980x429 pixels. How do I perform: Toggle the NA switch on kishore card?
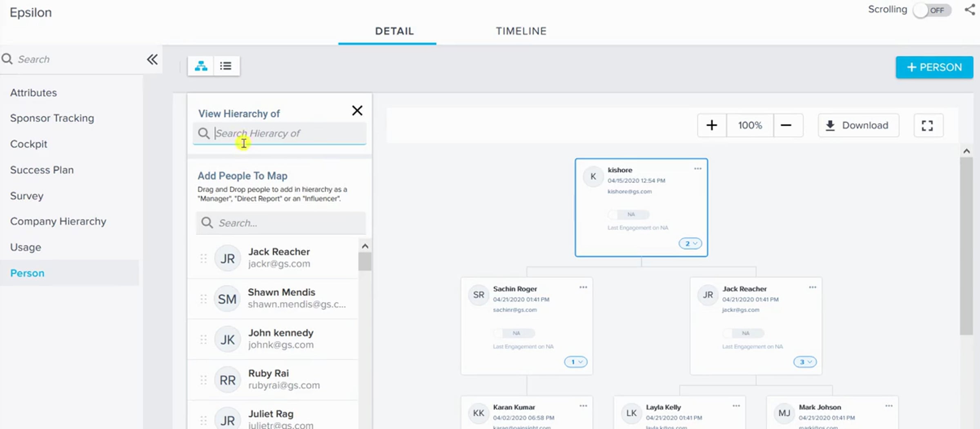pyautogui.click(x=628, y=214)
